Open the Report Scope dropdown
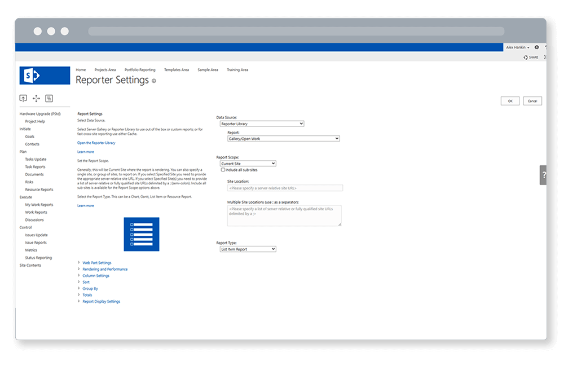The width and height of the screenshot is (564, 392). [x=248, y=164]
